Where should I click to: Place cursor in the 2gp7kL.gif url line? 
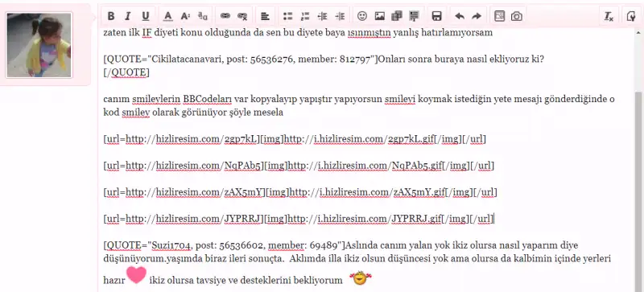click(295, 139)
